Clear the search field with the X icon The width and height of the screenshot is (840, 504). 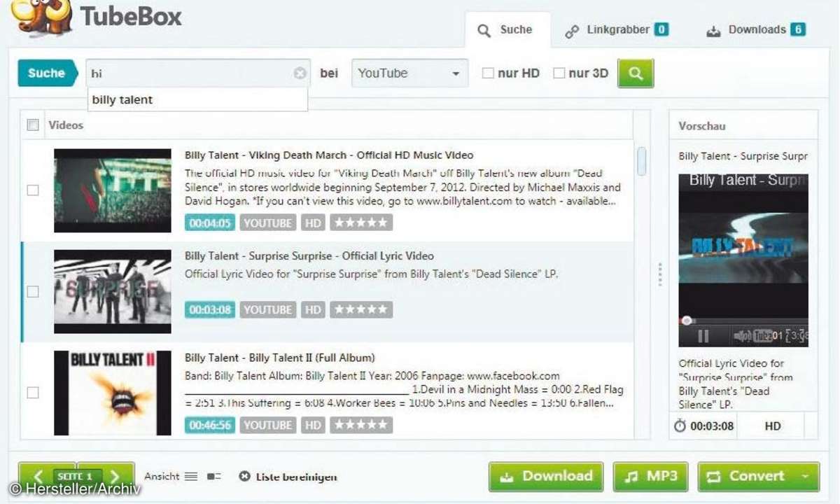pyautogui.click(x=300, y=73)
